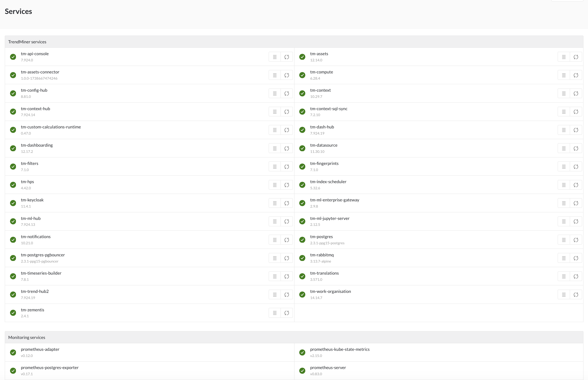Click restart icon for tm-work-organisation
This screenshot has width=588, height=380.
click(576, 295)
